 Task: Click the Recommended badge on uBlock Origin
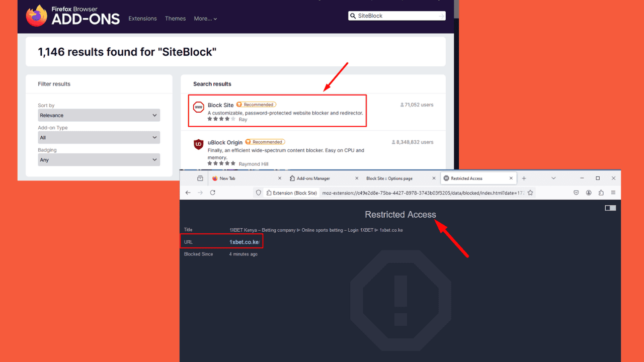point(265,142)
